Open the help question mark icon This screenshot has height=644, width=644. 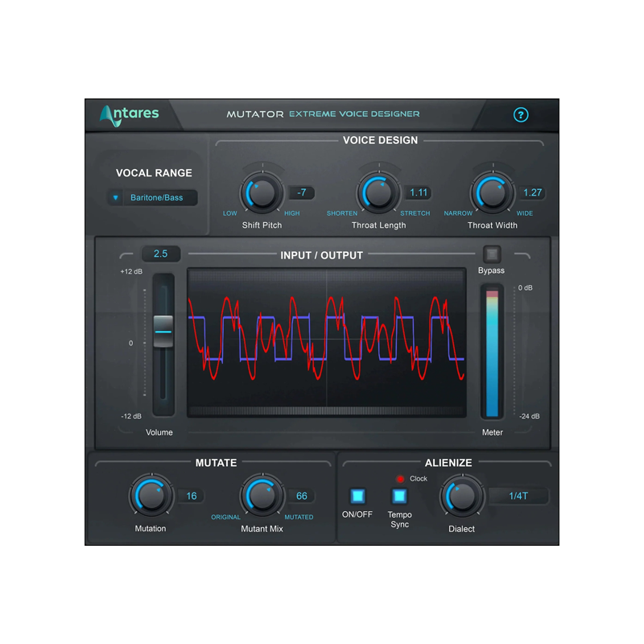click(x=520, y=114)
